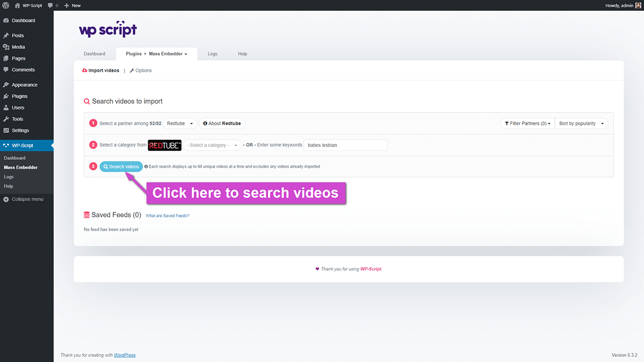Open Filter Partners (0) dropdown
Screen dimensions: 644x362
(x=527, y=123)
